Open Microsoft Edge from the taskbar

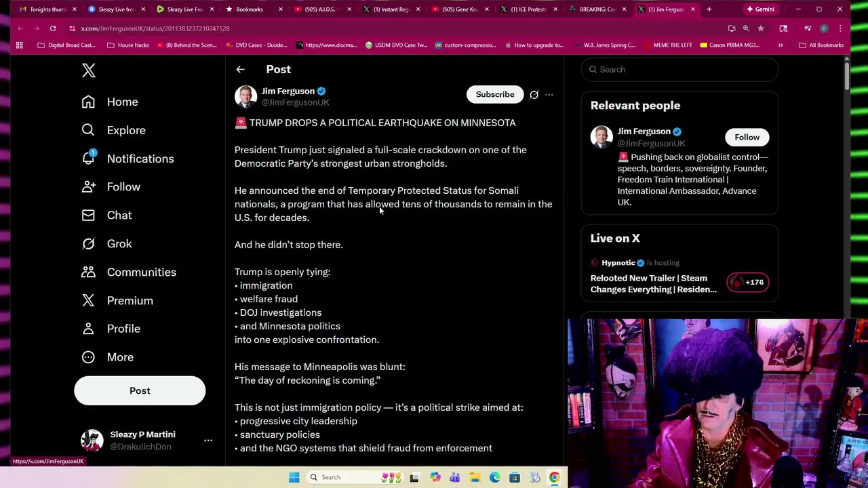click(x=495, y=477)
